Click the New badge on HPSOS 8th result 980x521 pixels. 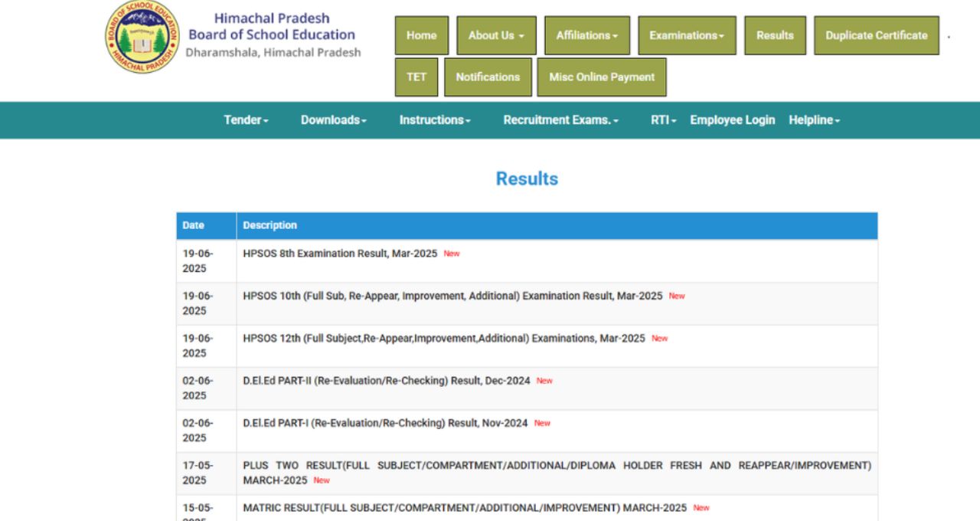click(452, 254)
